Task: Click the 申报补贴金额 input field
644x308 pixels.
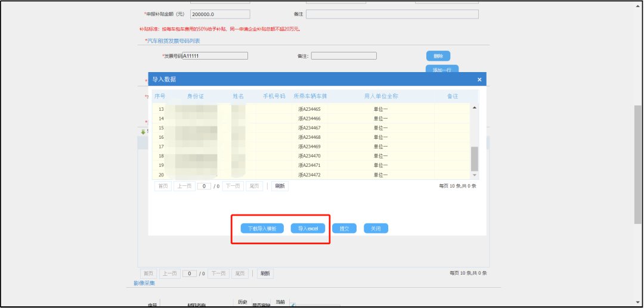Action: tap(220, 14)
